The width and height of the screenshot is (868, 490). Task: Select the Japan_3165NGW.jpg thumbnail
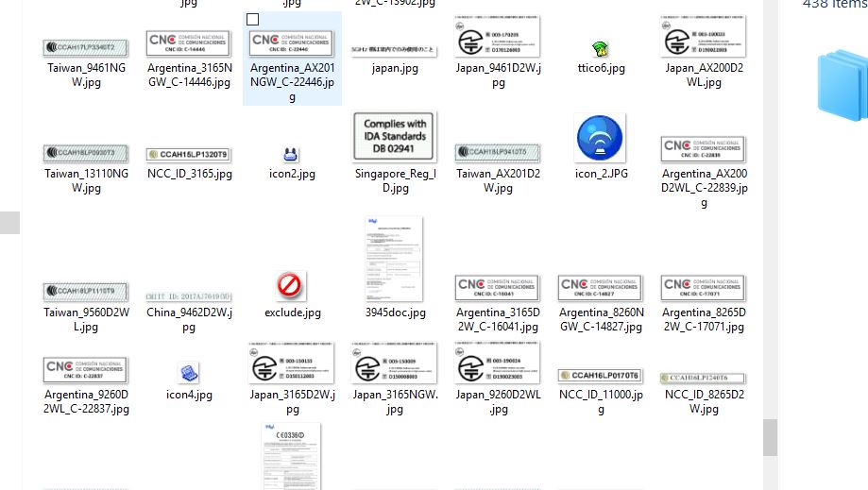coord(395,363)
